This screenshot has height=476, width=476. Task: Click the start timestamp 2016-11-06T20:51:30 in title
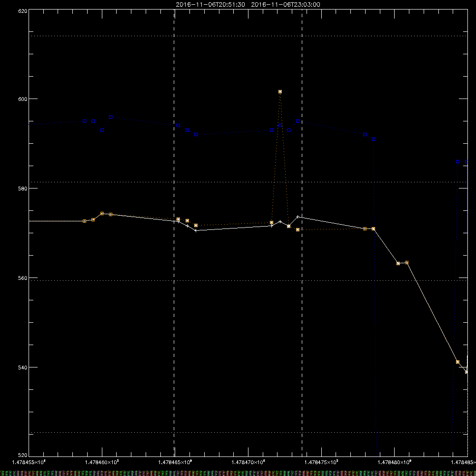click(210, 5)
